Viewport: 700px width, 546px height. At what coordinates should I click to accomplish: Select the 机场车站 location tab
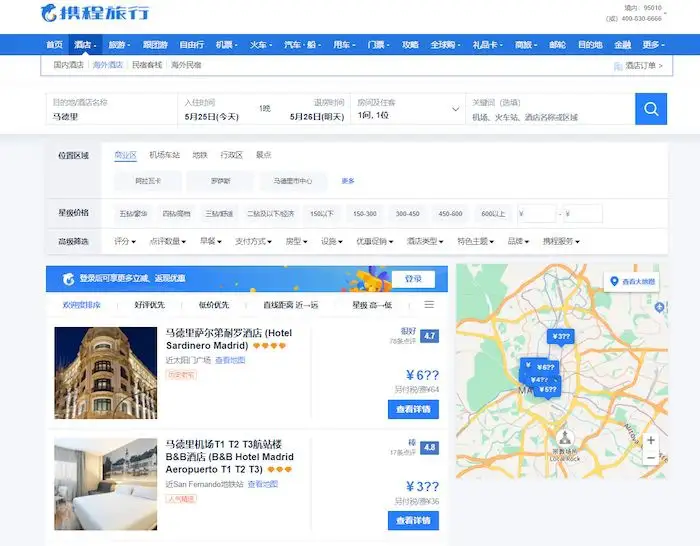[164, 155]
